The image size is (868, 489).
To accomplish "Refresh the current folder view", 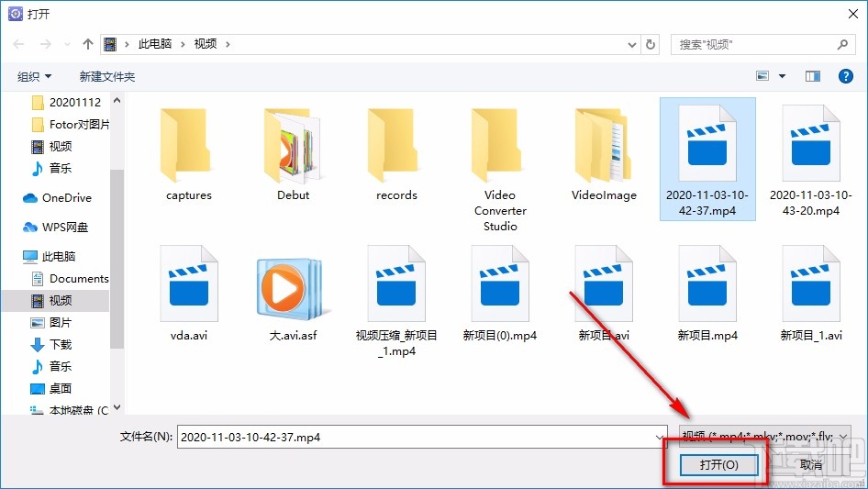I will click(x=651, y=44).
